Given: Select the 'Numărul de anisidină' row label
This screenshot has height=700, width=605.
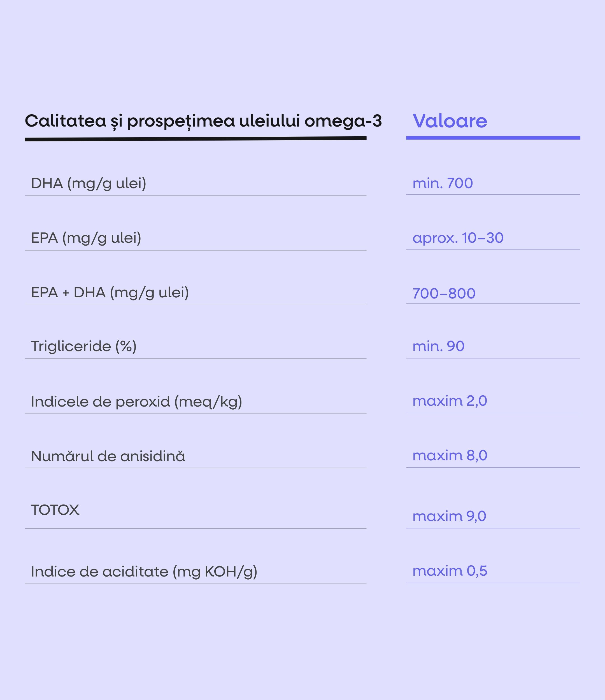Looking at the screenshot, I should tap(108, 456).
